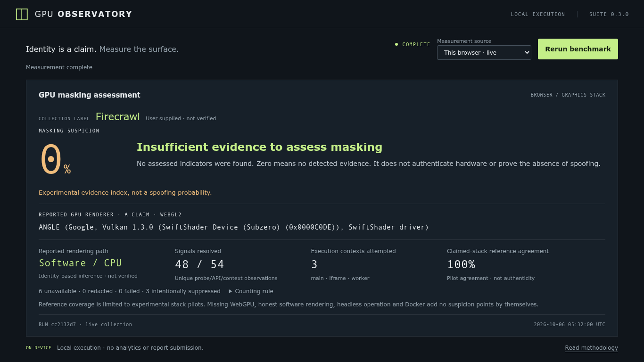This screenshot has width=644, height=362.
Task: Click the 100% reference agreement value
Action: tap(461, 264)
